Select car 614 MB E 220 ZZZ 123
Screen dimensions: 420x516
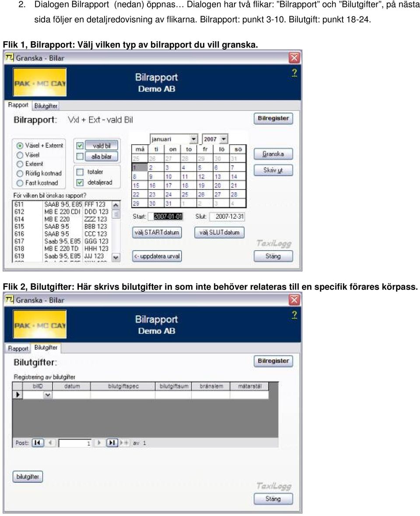pyautogui.click(x=62, y=219)
